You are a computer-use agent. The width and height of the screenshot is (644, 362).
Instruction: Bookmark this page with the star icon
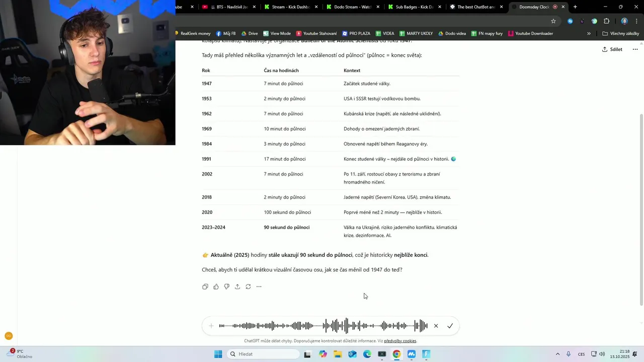tap(553, 21)
